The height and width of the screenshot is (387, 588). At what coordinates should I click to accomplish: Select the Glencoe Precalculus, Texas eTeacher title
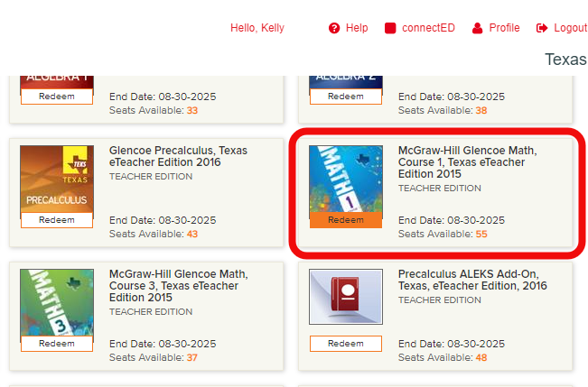point(178,156)
